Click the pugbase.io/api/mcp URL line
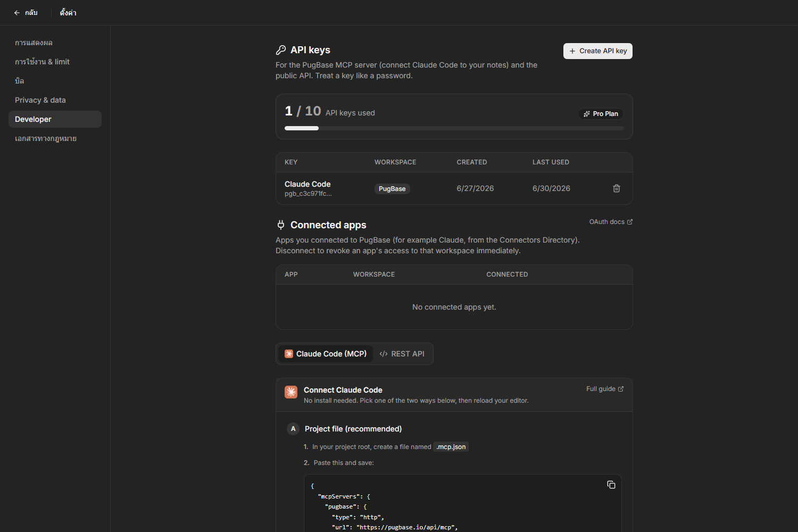Image resolution: width=798 pixels, height=532 pixels. coord(395,527)
